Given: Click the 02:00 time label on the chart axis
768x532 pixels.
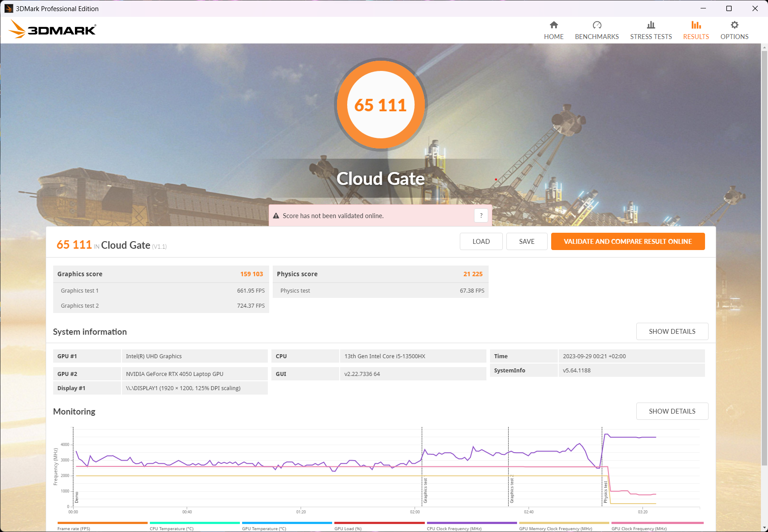Looking at the screenshot, I should pyautogui.click(x=415, y=512).
